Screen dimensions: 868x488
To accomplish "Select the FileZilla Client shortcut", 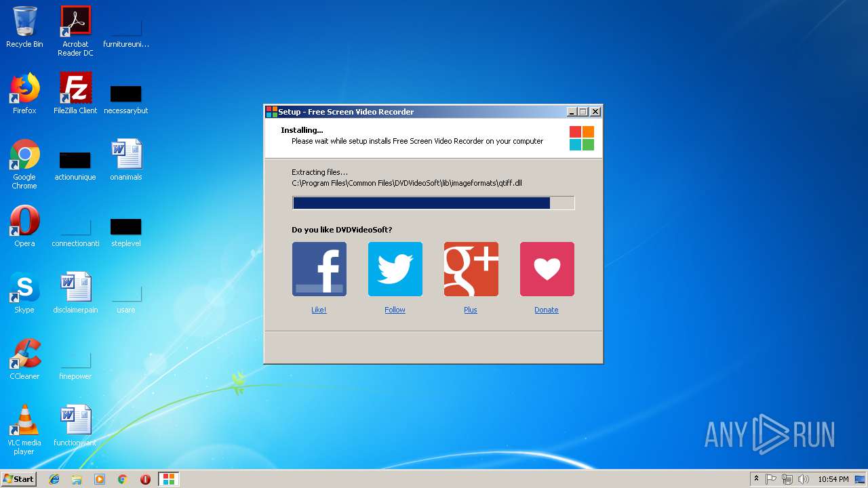I will pyautogui.click(x=75, y=94).
